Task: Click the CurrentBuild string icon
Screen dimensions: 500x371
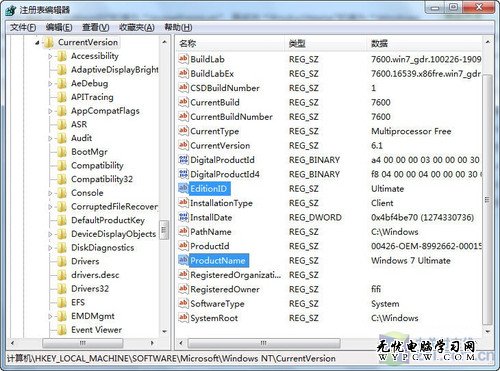Action: click(183, 102)
